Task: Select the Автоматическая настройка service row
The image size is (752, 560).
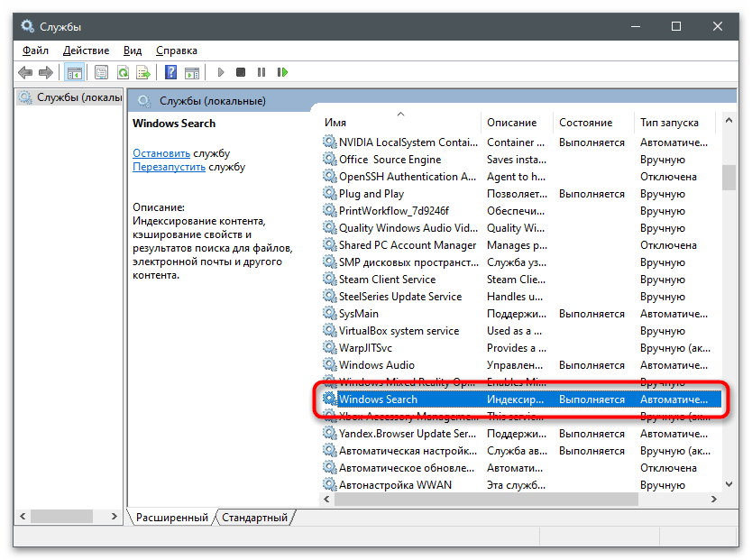Action: pos(521,451)
